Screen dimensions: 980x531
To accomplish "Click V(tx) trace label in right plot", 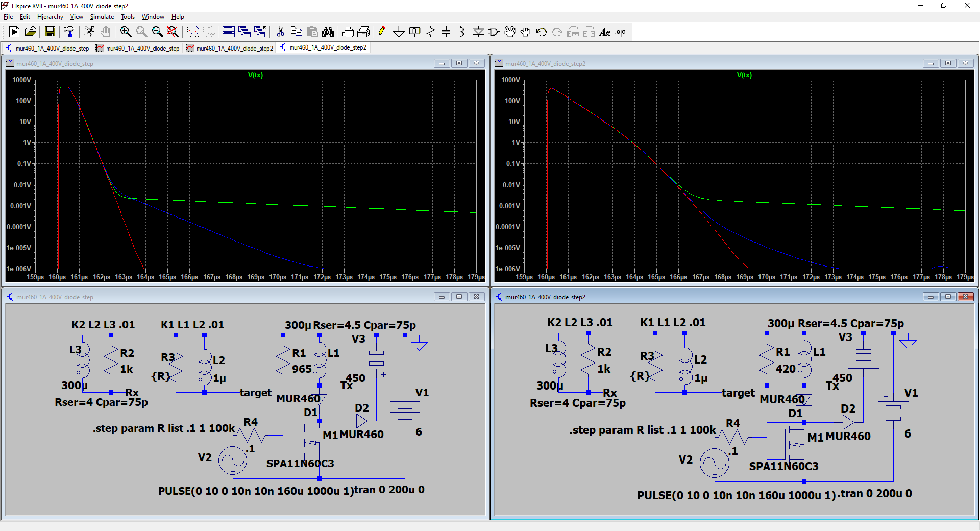I will pyautogui.click(x=744, y=75).
